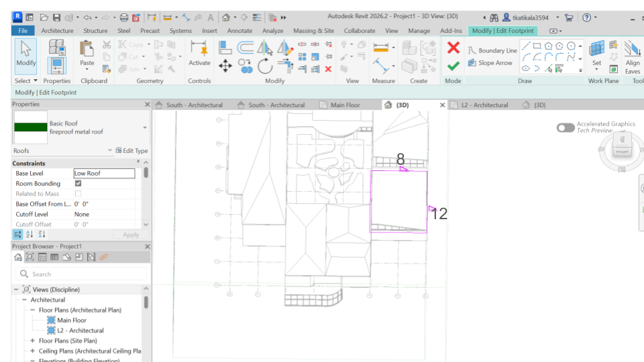Screen dimensions: 644x362
Task: Click the Print icon in quick access toolbar
Action: click(123, 17)
